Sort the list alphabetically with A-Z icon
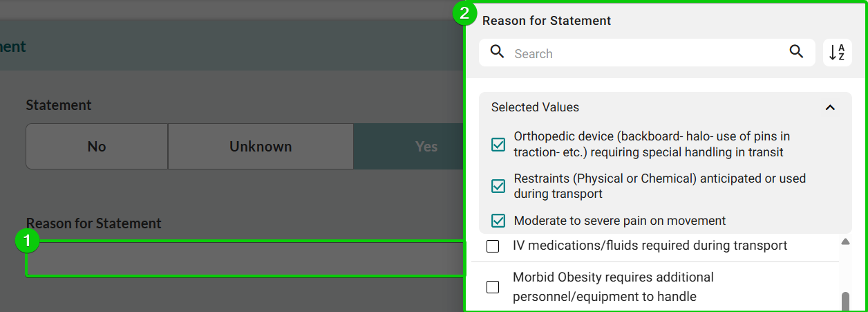This screenshot has width=868, height=312. tap(837, 53)
